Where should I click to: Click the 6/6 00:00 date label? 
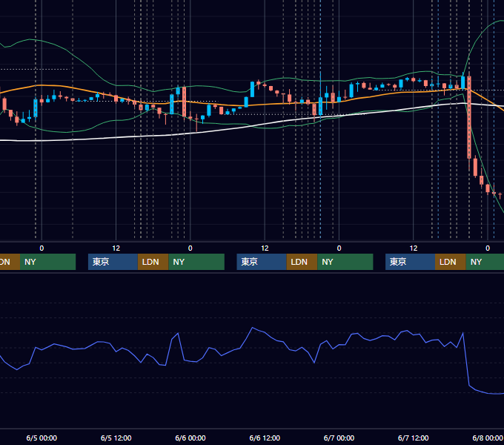pos(190,438)
